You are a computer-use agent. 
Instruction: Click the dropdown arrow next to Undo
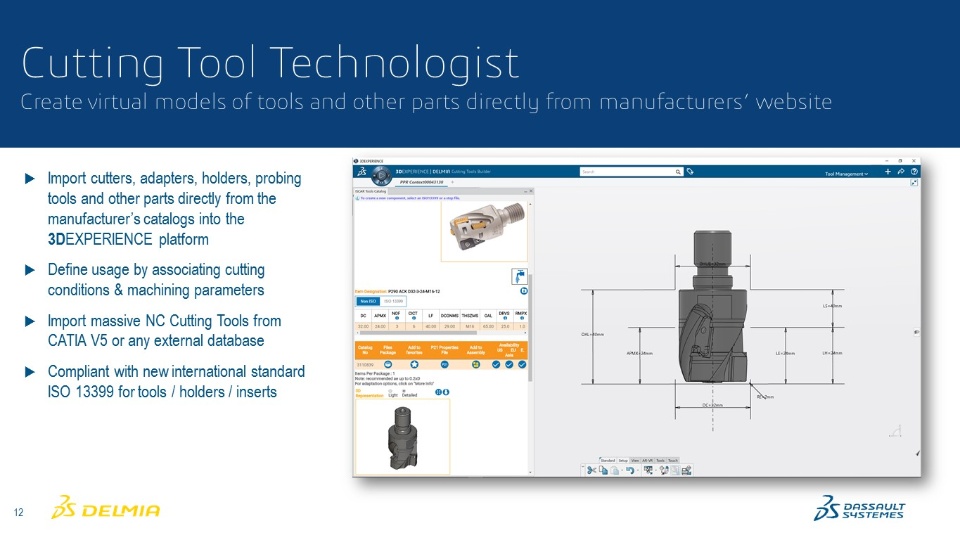(637, 471)
